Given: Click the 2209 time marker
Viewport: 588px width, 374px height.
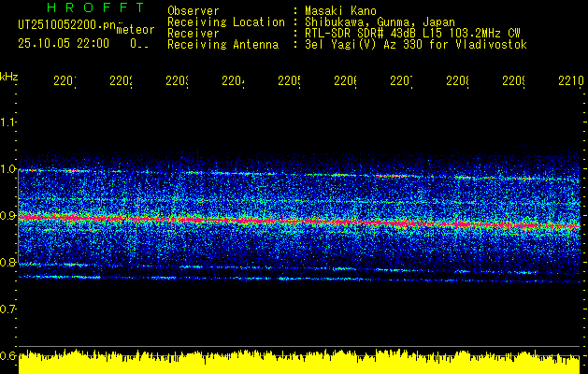Looking at the screenshot, I should (513, 81).
